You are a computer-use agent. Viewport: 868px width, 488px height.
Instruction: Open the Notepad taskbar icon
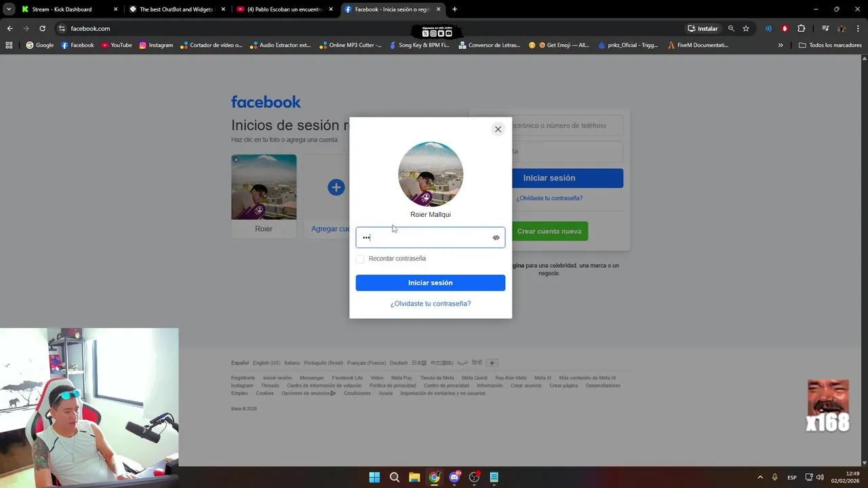click(x=494, y=477)
